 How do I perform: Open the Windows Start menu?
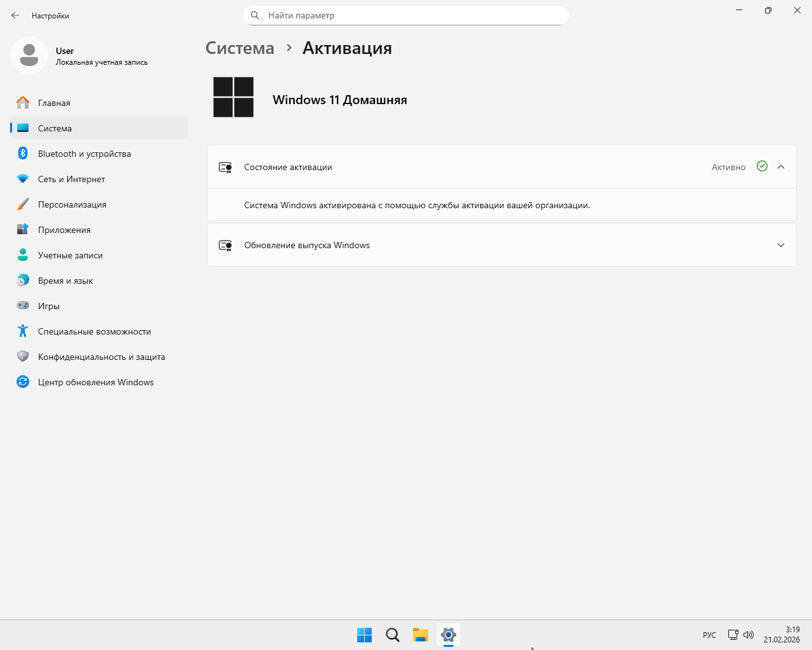click(364, 635)
